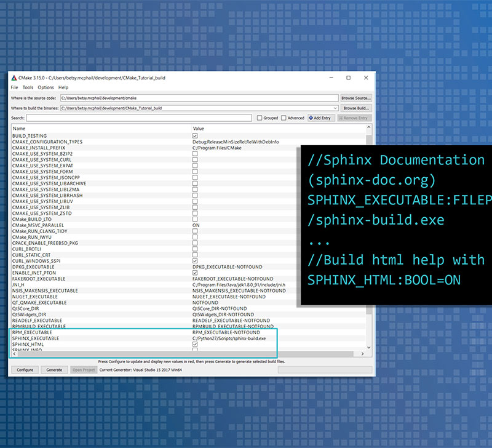The image size is (492, 448).
Task: Enable the Grouped checkbox
Action: [260, 118]
